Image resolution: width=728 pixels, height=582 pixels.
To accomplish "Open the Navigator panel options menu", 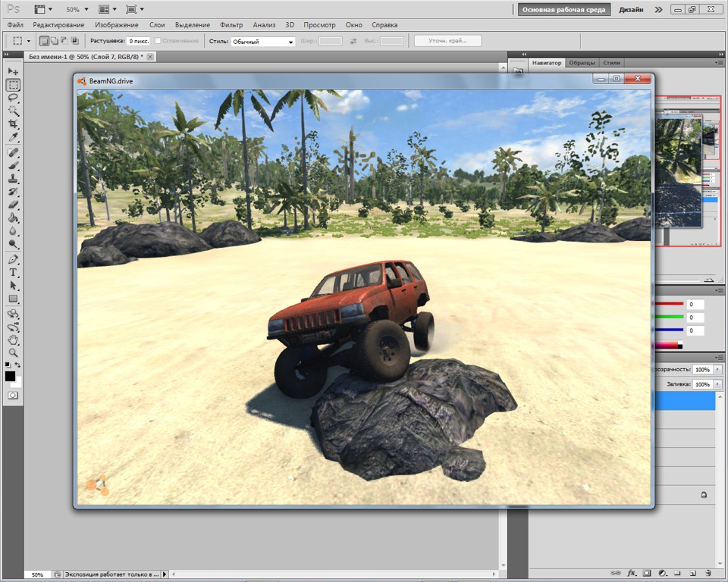I will [x=719, y=63].
